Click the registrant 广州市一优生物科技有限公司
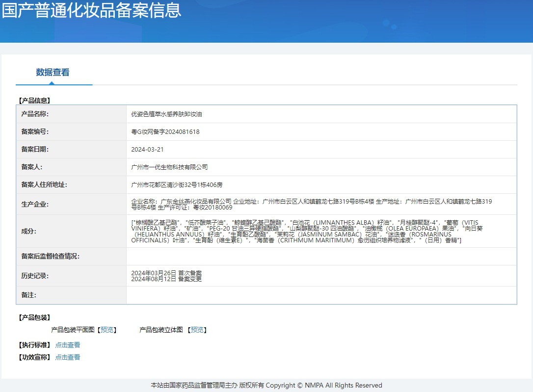 coord(169,167)
